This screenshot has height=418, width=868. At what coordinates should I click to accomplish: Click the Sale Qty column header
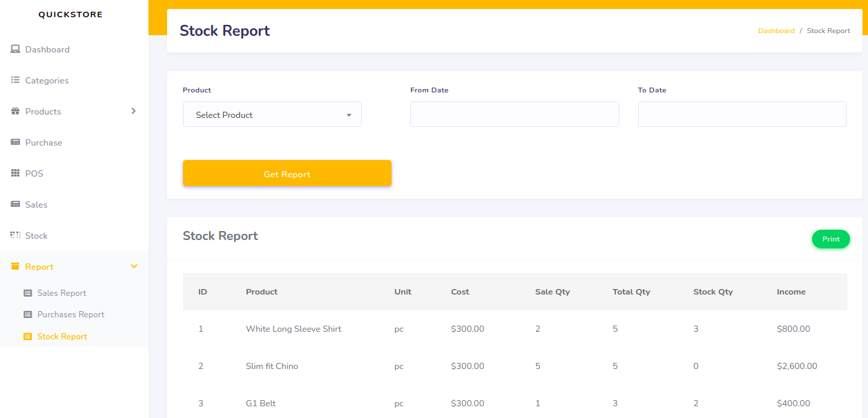[552, 292]
